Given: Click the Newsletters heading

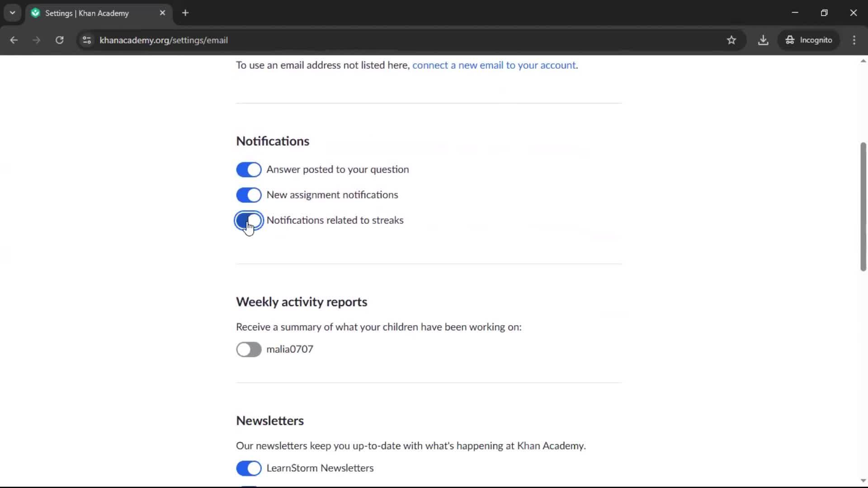Looking at the screenshot, I should click(270, 421).
